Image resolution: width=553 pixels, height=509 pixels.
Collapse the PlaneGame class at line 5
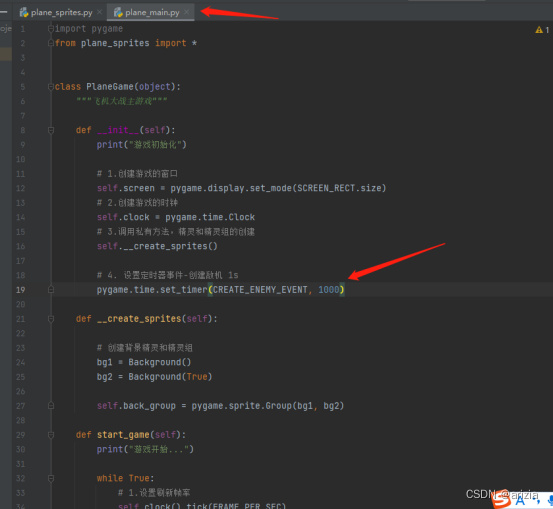point(51,87)
